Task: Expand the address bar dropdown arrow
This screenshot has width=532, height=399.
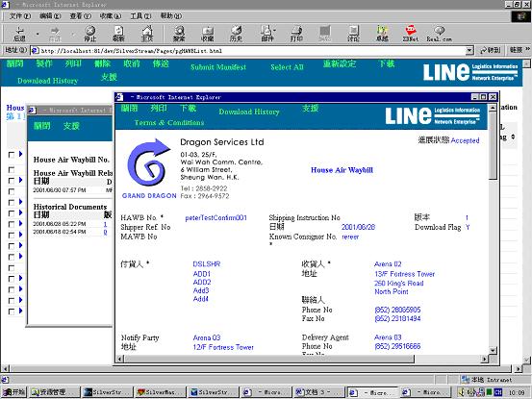Action: 469,51
